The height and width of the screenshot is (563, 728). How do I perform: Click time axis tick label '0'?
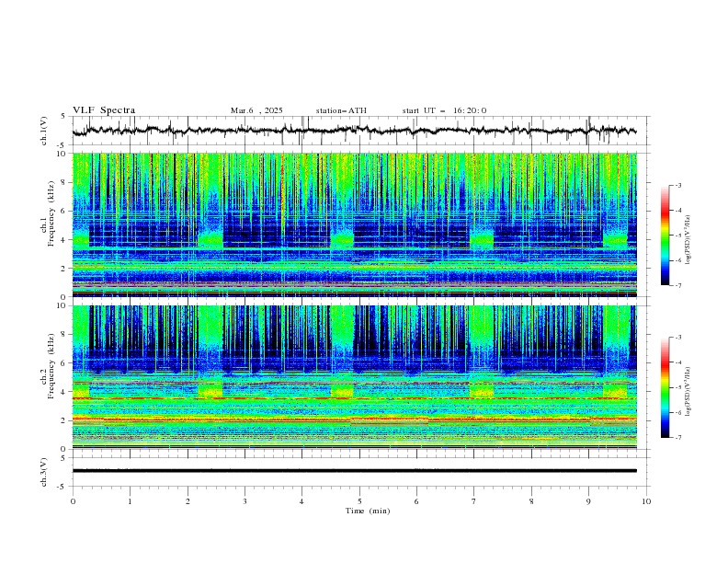pyautogui.click(x=73, y=501)
